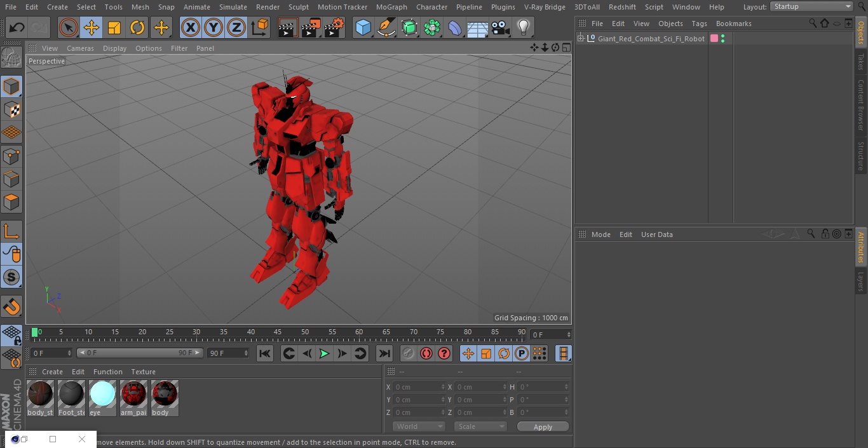This screenshot has height=448, width=868.
Task: Expand Giant_Red_Combat_Sci_Fi_Robot object tree
Action: click(580, 39)
